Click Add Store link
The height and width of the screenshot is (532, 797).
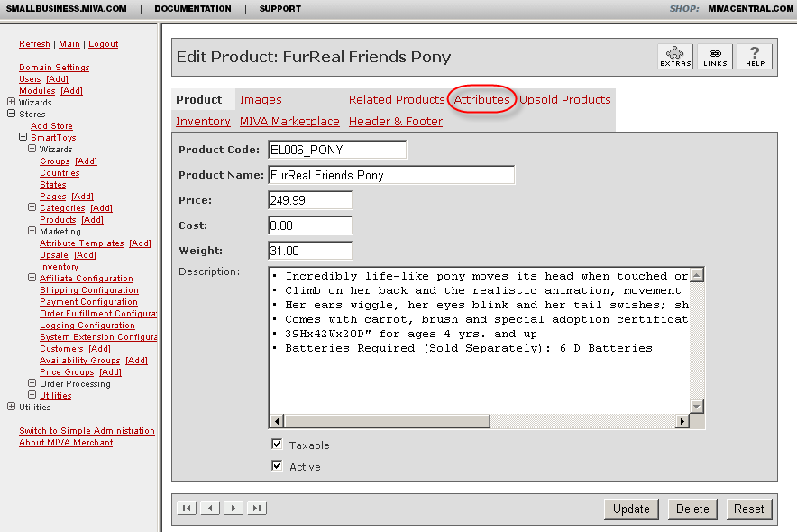click(51, 126)
